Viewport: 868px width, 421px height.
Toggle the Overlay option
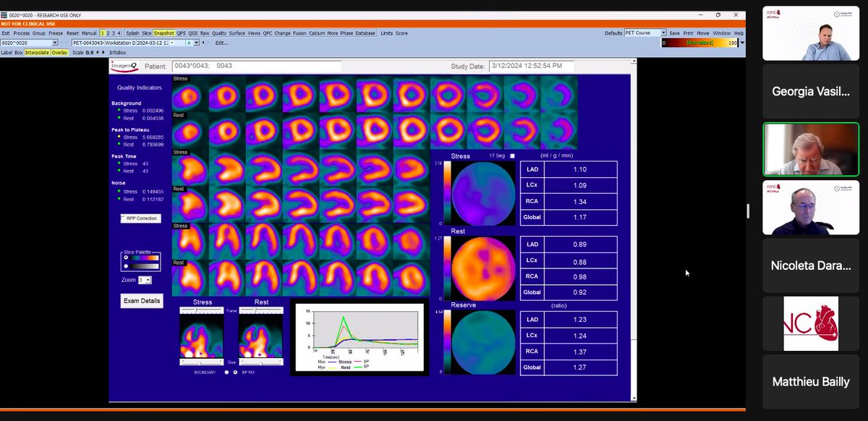pyautogui.click(x=59, y=52)
